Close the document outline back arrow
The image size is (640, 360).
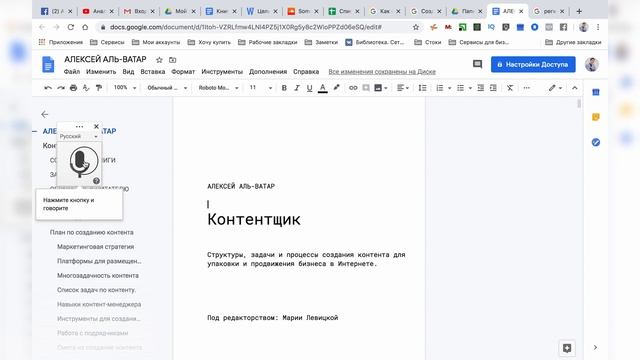click(x=44, y=114)
